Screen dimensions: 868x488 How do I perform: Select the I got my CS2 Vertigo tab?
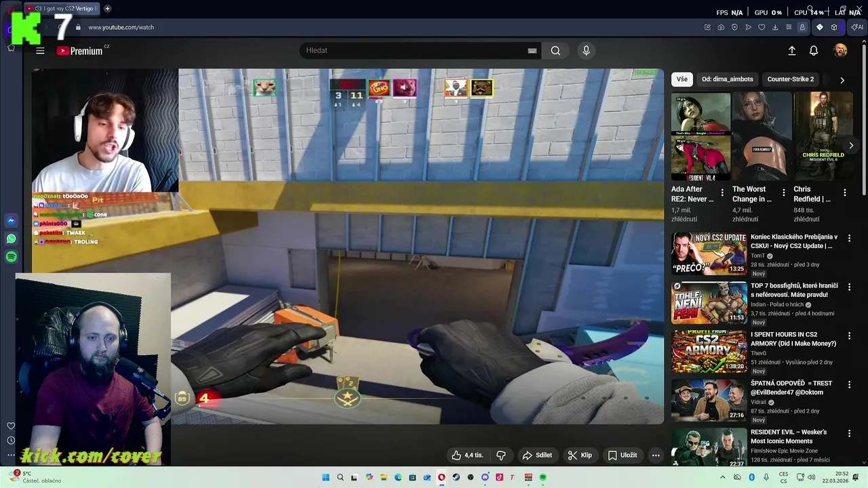61,9
